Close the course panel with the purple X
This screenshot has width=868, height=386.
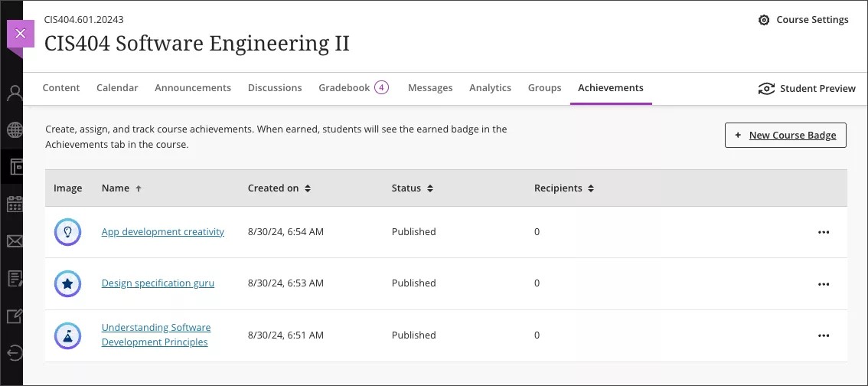click(x=21, y=34)
